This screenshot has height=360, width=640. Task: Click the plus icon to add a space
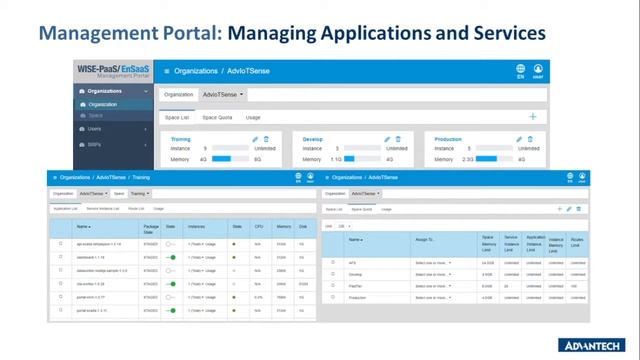(x=533, y=117)
